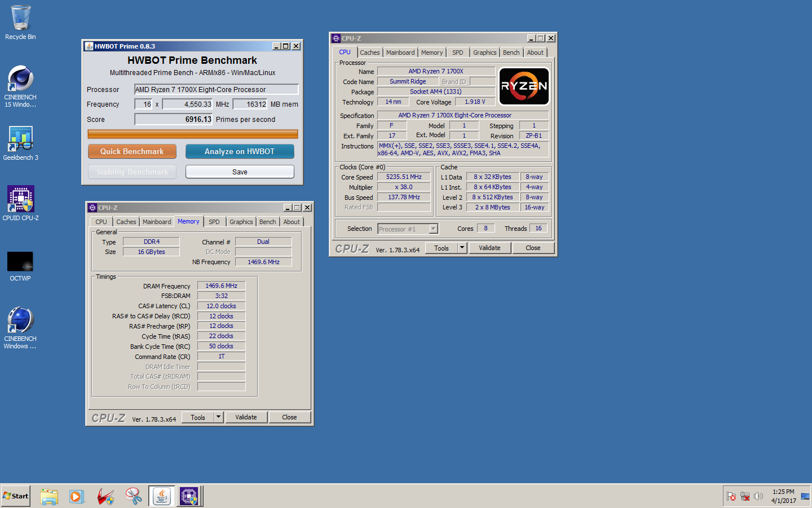Click the Save button in HWBOT Prime

pos(240,172)
